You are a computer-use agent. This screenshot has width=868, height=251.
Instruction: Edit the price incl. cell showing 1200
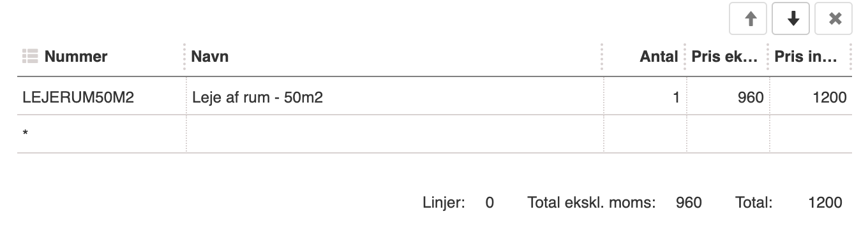click(x=811, y=97)
